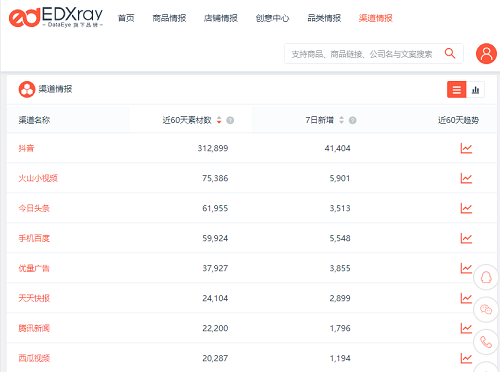This screenshot has height=372, width=500.
Task: View 60-day trend chart for 手机百度
Action: (x=466, y=238)
